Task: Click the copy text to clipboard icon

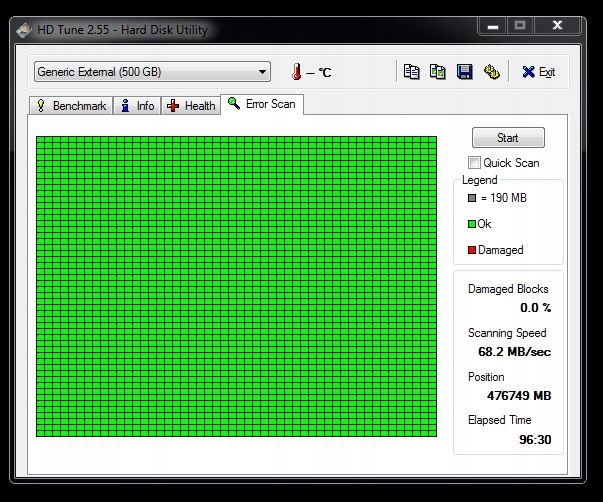Action: 411,72
